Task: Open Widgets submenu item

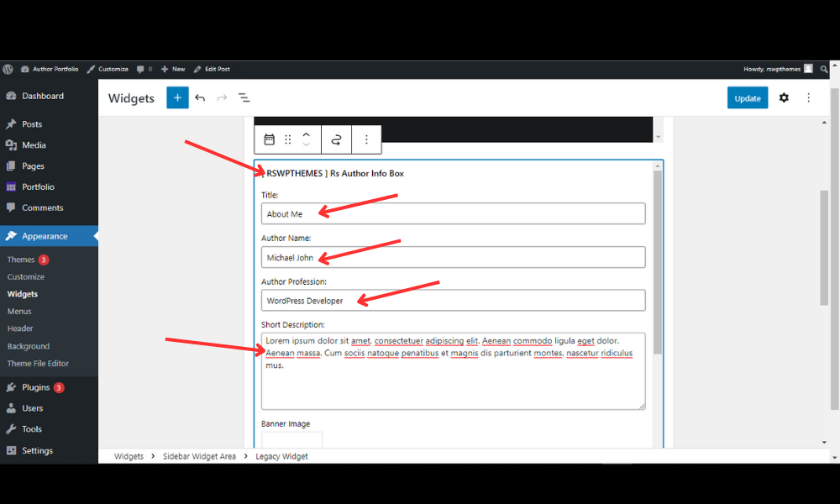Action: 23,294
